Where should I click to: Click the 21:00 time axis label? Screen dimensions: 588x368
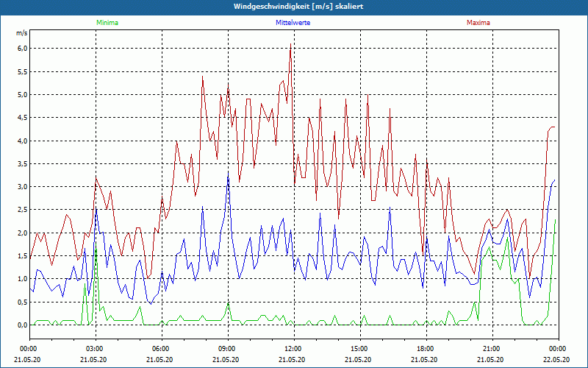492,349
